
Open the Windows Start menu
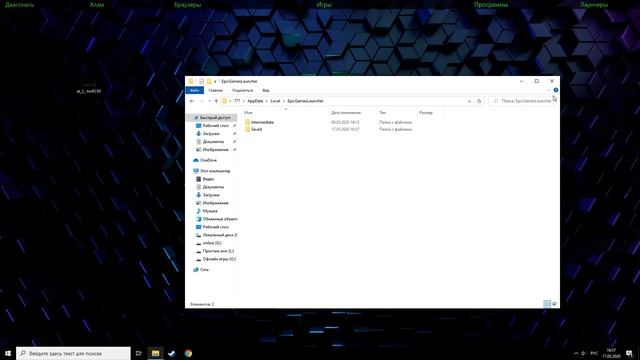8,353
